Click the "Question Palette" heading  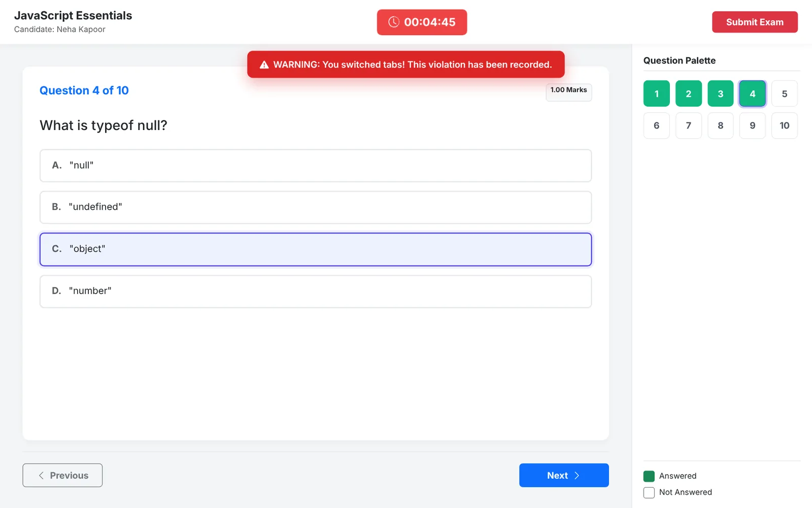(x=680, y=60)
